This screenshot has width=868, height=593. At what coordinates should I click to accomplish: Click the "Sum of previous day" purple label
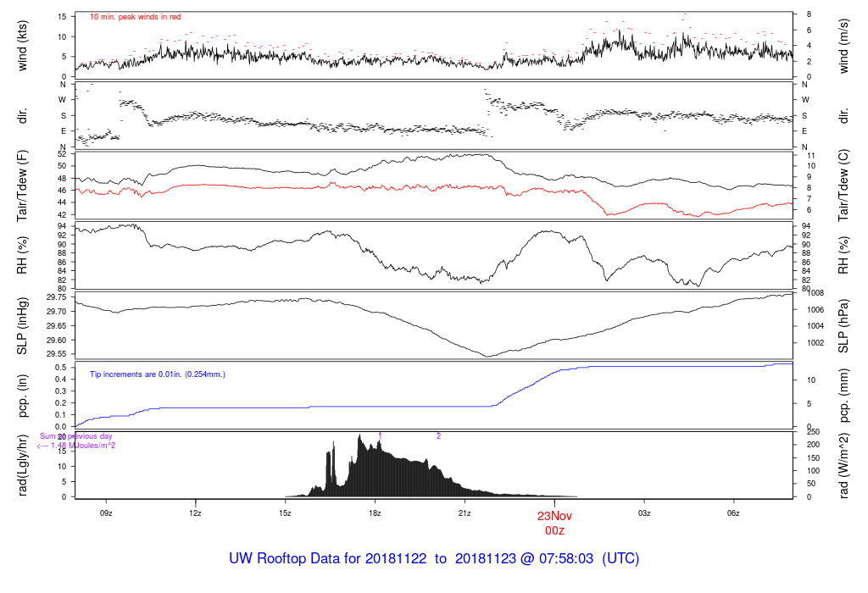click(75, 436)
